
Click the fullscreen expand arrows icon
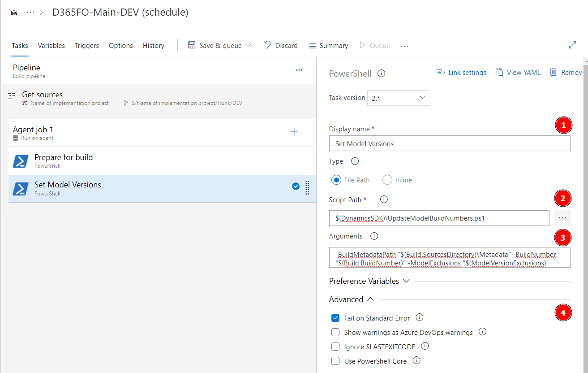point(572,45)
